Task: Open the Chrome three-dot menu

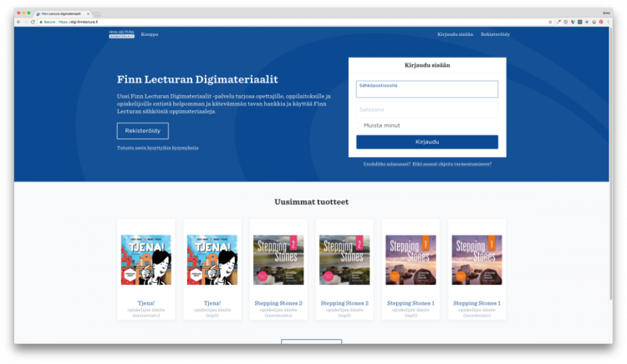Action: click(x=608, y=22)
